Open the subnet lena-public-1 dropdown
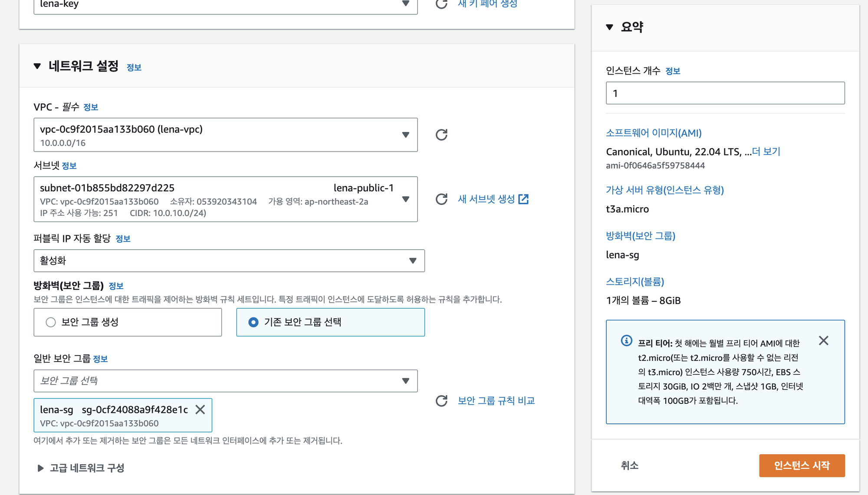Image resolution: width=868 pixels, height=495 pixels. 225,199
